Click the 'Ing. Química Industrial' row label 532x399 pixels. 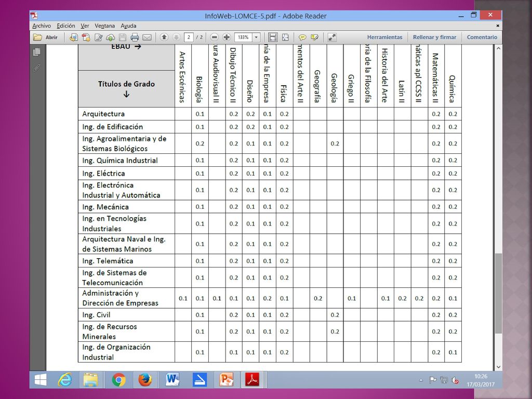pyautogui.click(x=120, y=161)
